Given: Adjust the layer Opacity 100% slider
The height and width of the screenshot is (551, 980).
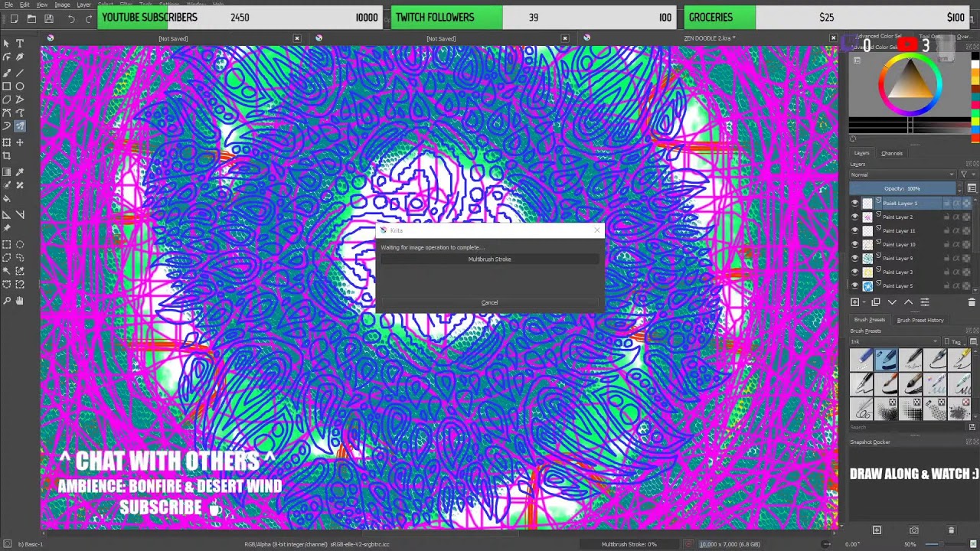Looking at the screenshot, I should (903, 188).
